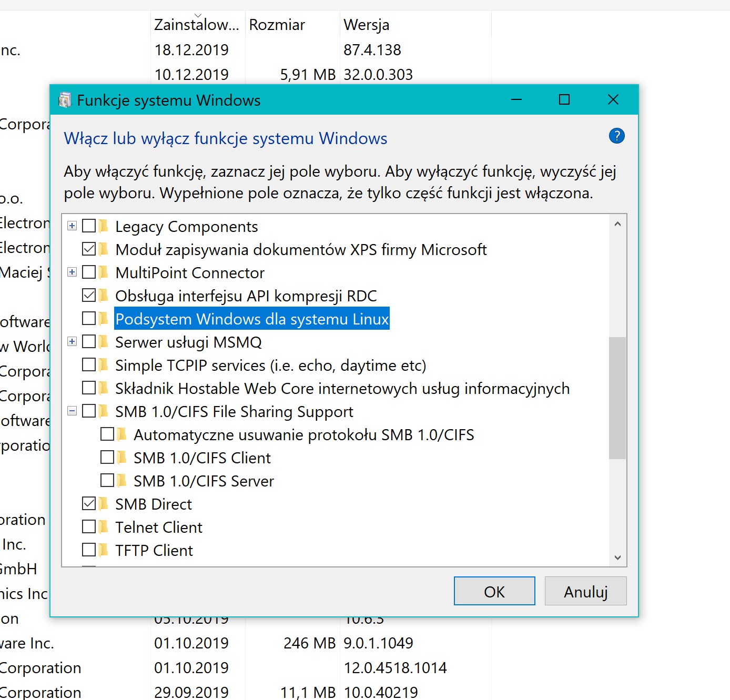Expand the MultiPoint Connector tree node

click(x=72, y=272)
